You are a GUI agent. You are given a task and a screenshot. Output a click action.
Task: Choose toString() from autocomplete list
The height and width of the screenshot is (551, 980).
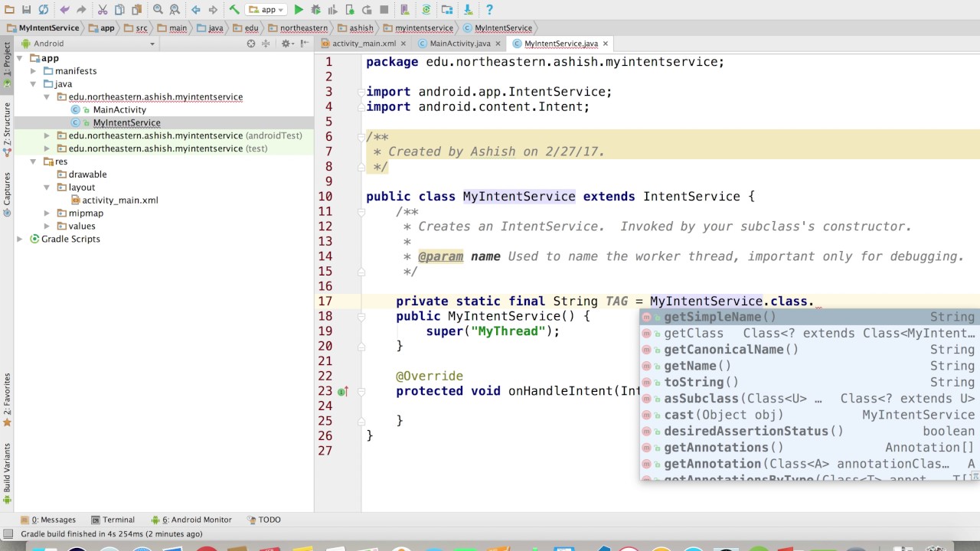pos(808,382)
